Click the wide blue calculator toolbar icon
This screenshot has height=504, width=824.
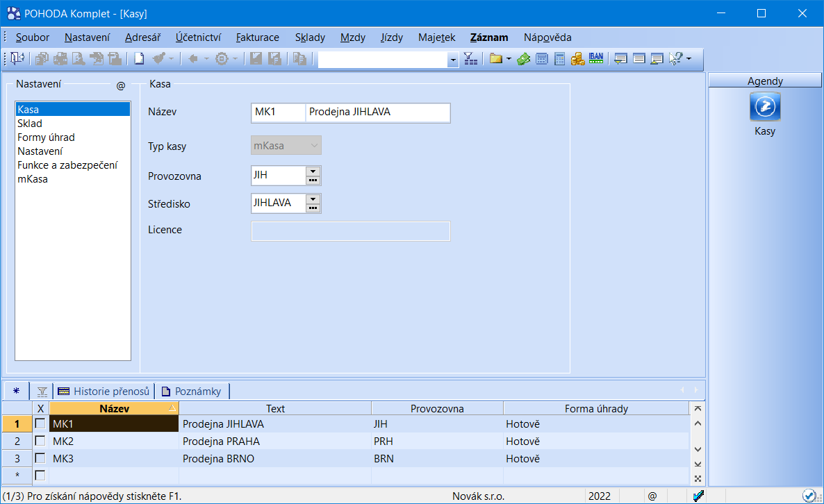click(x=542, y=58)
